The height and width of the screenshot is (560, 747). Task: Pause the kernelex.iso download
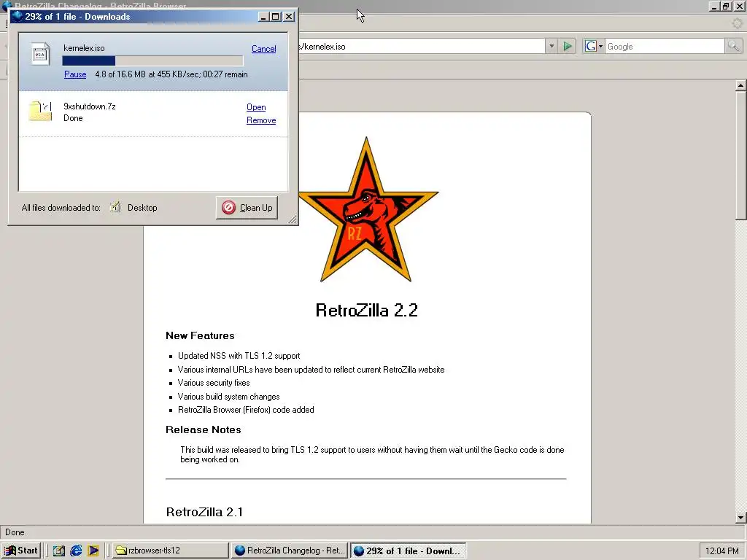[x=75, y=74]
